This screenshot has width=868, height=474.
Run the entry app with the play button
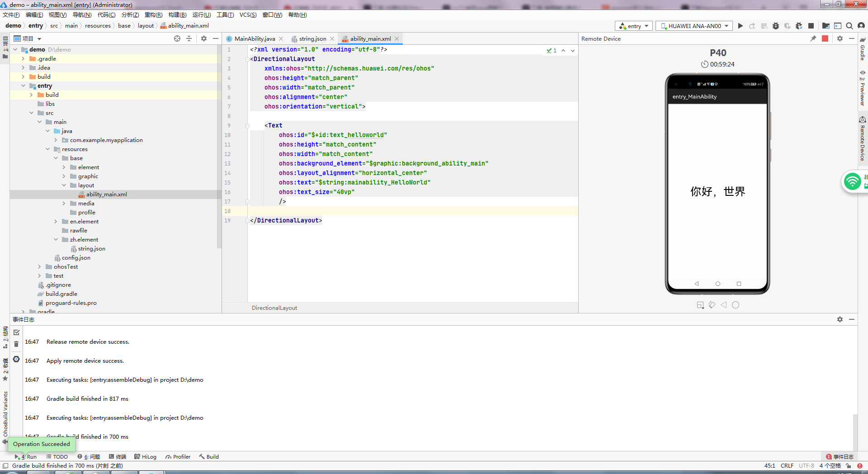[741, 26]
